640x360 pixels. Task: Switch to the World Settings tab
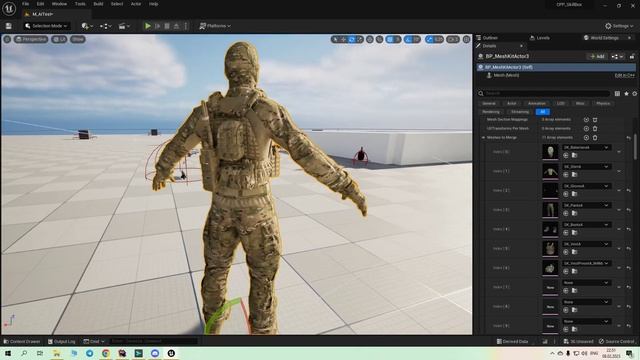coord(604,38)
